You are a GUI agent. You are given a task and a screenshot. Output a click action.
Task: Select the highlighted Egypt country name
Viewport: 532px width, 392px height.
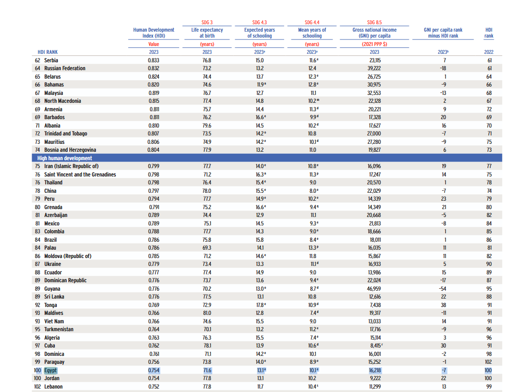point(50,370)
